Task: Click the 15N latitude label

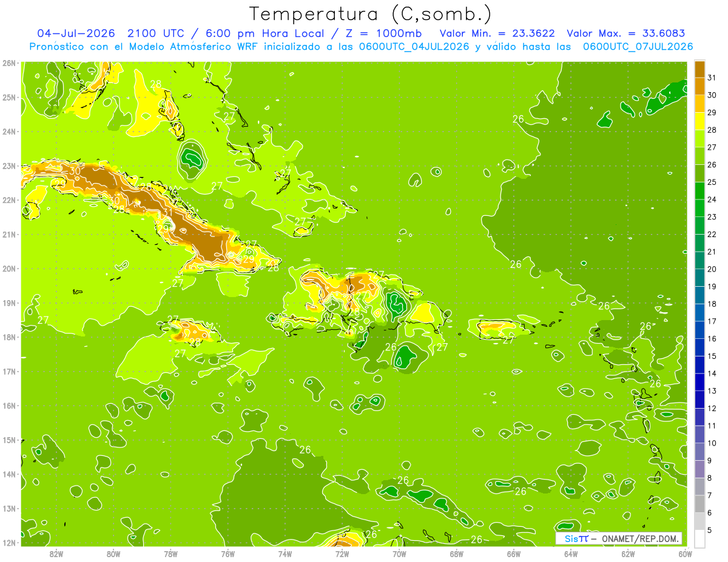Action: point(8,440)
